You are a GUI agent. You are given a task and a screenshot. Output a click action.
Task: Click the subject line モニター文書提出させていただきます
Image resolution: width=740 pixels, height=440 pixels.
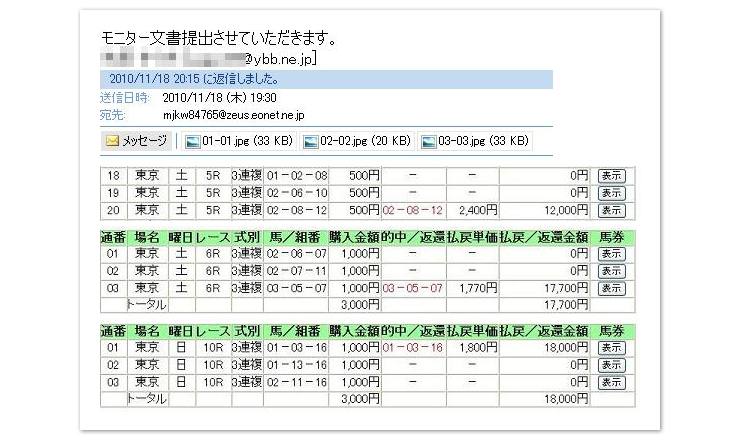218,39
